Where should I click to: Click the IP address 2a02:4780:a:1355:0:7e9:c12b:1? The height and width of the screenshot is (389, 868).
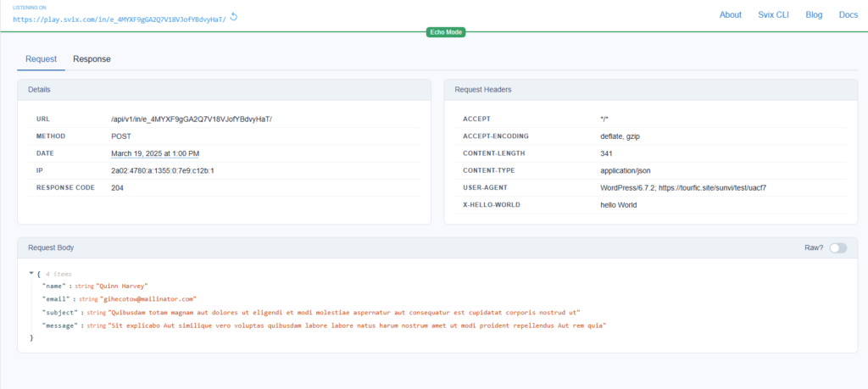click(x=163, y=170)
